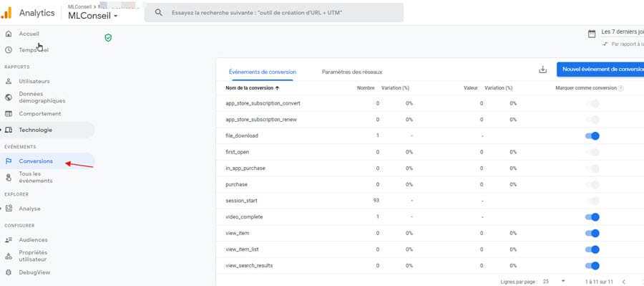Click the Tous les événements icon
The width and height of the screenshot is (644, 286).
[x=8, y=177]
